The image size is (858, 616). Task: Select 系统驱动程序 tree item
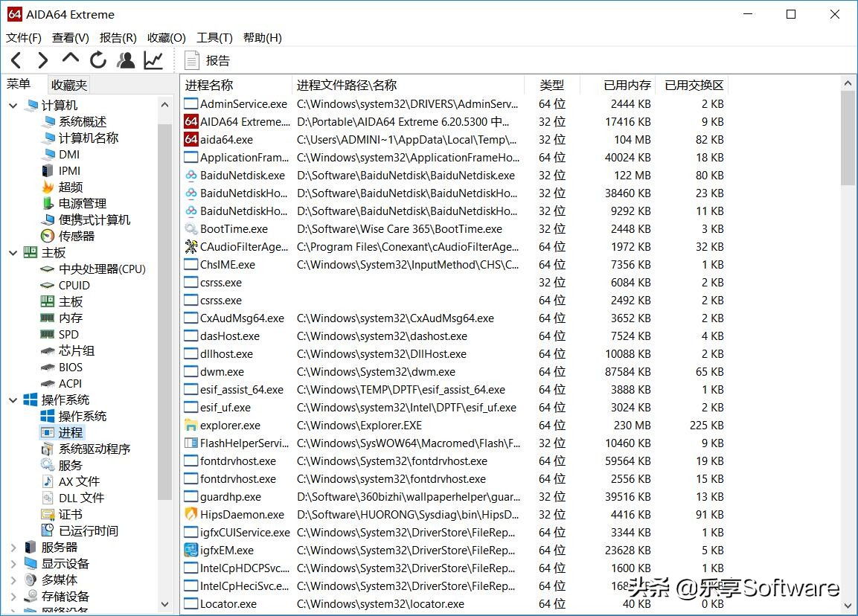(x=94, y=449)
